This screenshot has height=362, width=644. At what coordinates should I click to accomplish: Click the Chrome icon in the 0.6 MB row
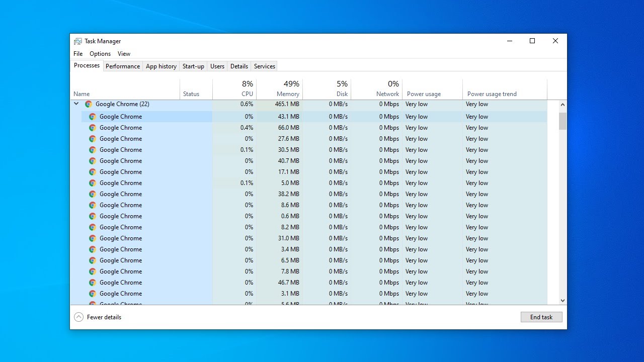pos(93,216)
